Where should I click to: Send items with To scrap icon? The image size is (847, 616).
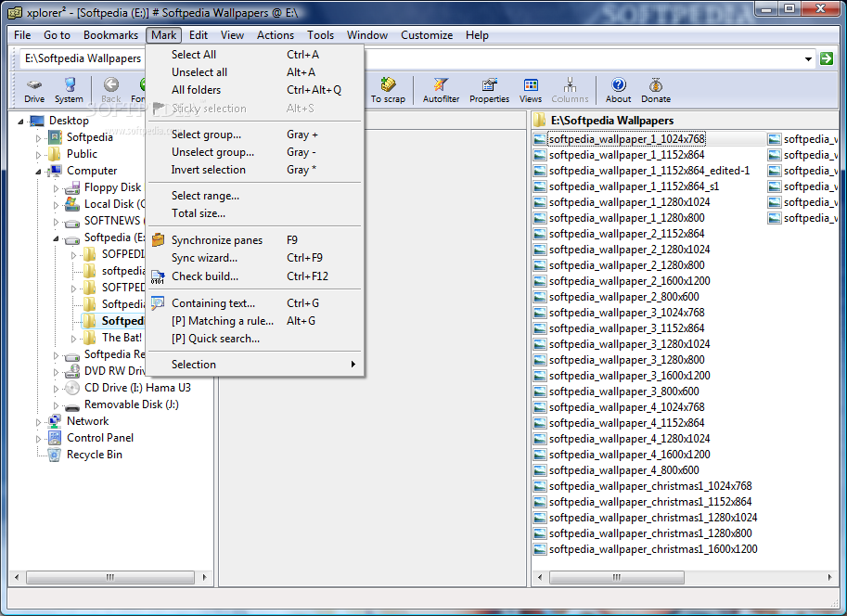pos(388,84)
